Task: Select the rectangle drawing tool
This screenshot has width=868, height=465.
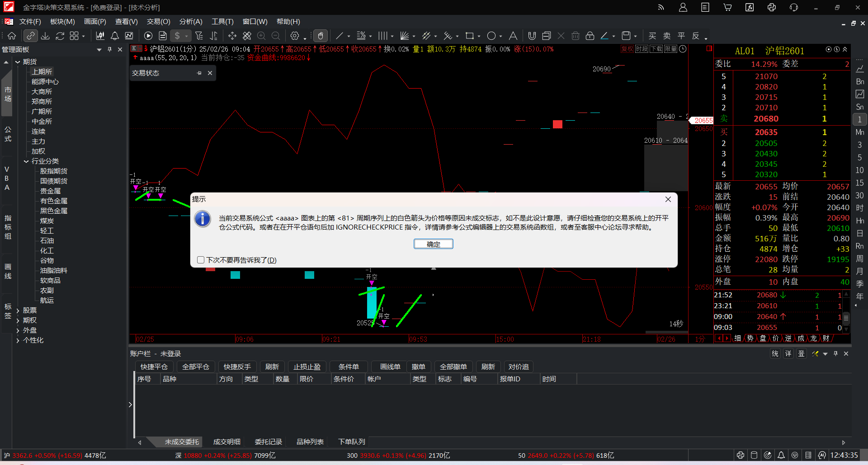Action: click(470, 36)
